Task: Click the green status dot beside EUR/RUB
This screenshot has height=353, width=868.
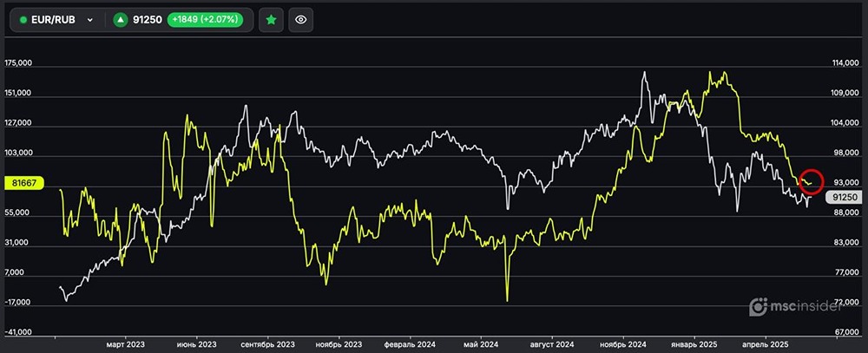Action: click(x=23, y=20)
